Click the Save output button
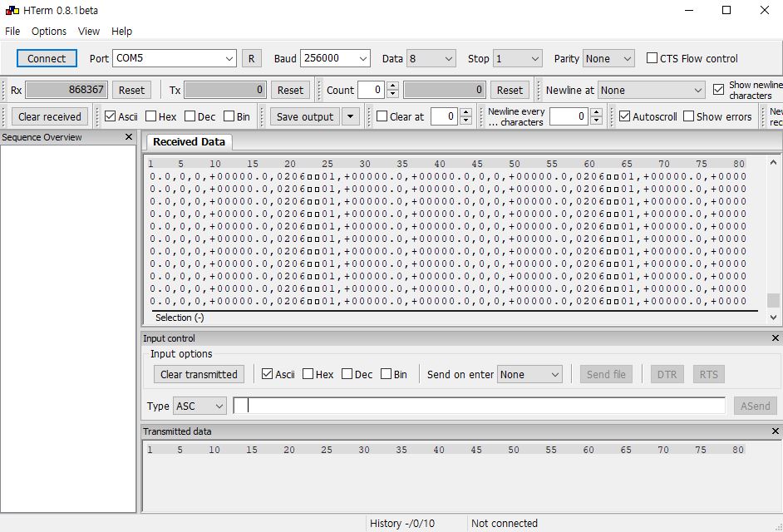The image size is (783, 532). pyautogui.click(x=305, y=117)
